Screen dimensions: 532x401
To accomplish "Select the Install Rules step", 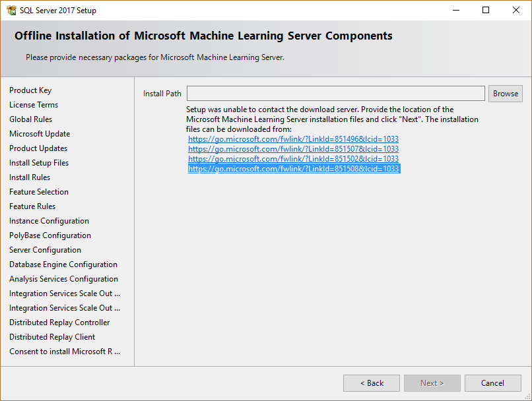I will pyautogui.click(x=30, y=177).
